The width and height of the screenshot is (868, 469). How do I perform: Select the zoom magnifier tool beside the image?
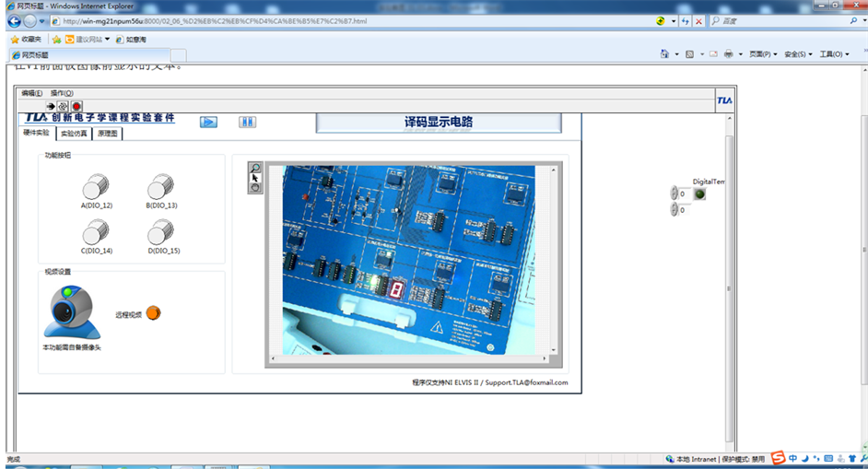pyautogui.click(x=255, y=168)
